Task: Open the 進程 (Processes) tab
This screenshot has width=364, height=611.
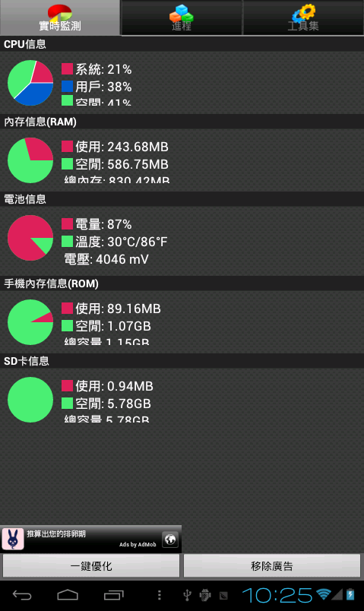Action: (182, 17)
